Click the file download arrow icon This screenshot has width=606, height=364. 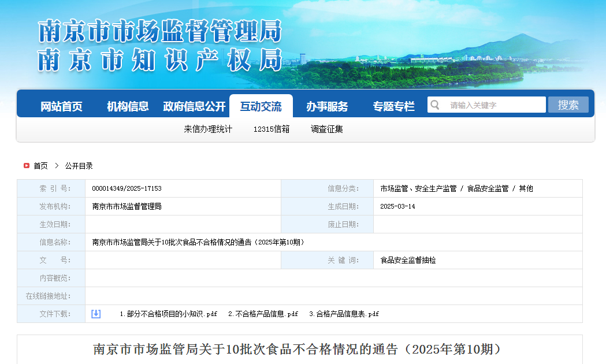pos(96,314)
